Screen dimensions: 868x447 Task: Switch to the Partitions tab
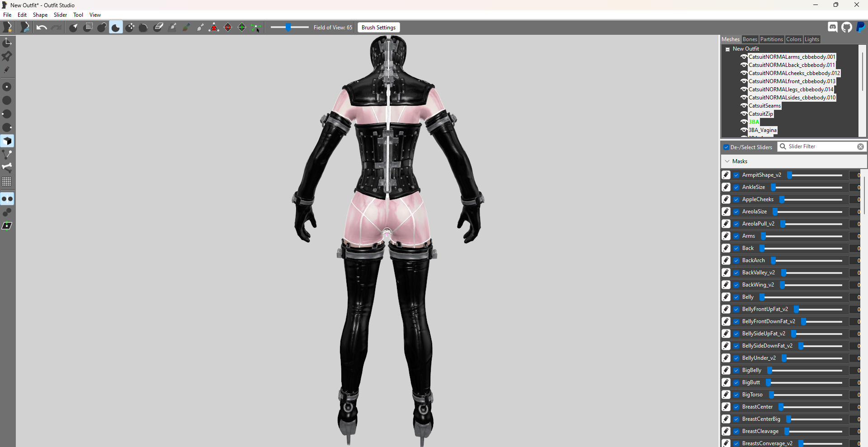pyautogui.click(x=771, y=39)
